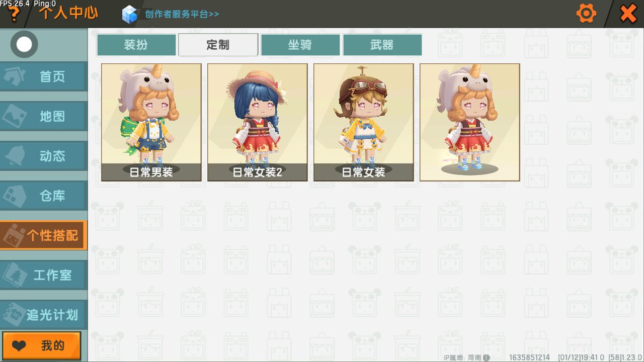Switch to the 坐骑 tab
Image resolution: width=644 pixels, height=362 pixels.
[x=300, y=45]
